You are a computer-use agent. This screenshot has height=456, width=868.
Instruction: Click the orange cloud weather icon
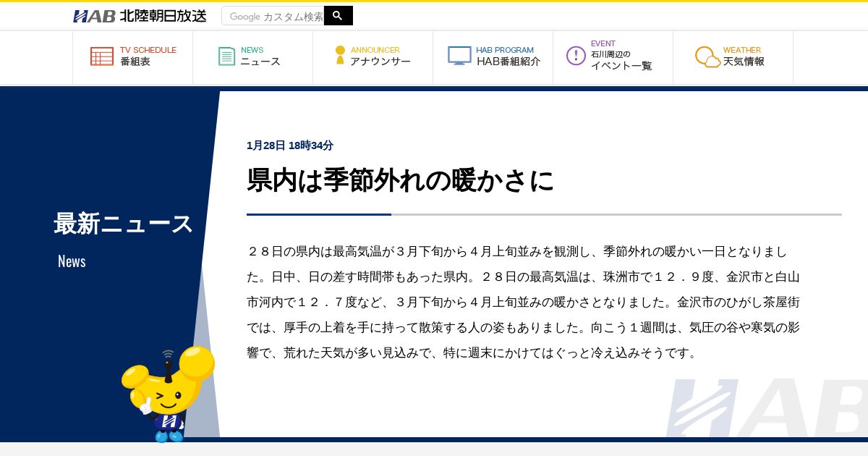coord(707,57)
